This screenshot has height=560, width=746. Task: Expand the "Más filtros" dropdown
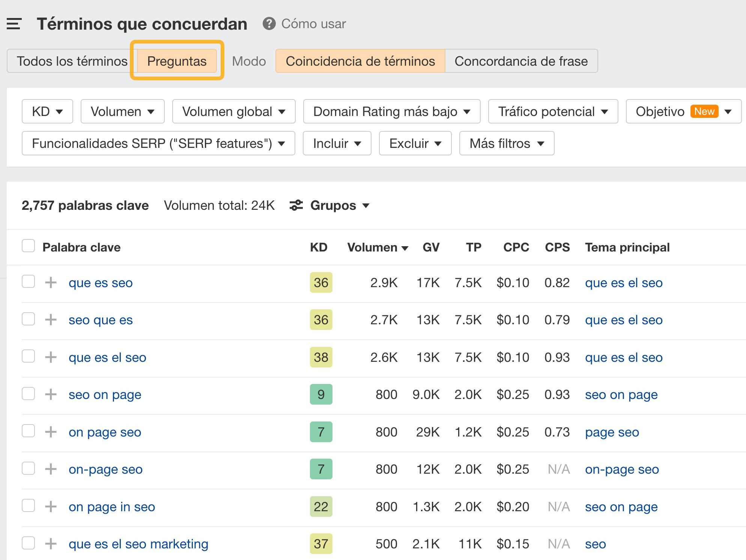(506, 143)
